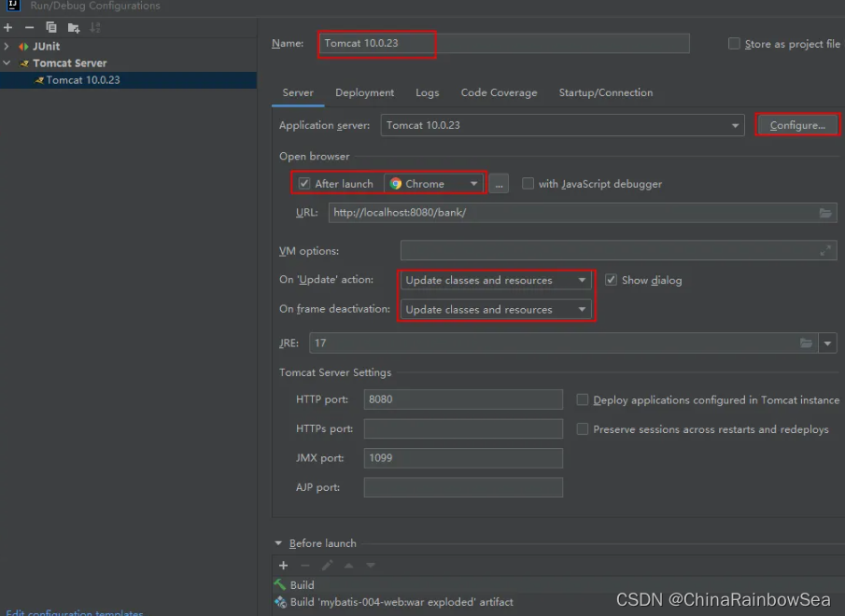Remove the selected run configuration
This screenshot has height=616, width=845.
[30, 27]
